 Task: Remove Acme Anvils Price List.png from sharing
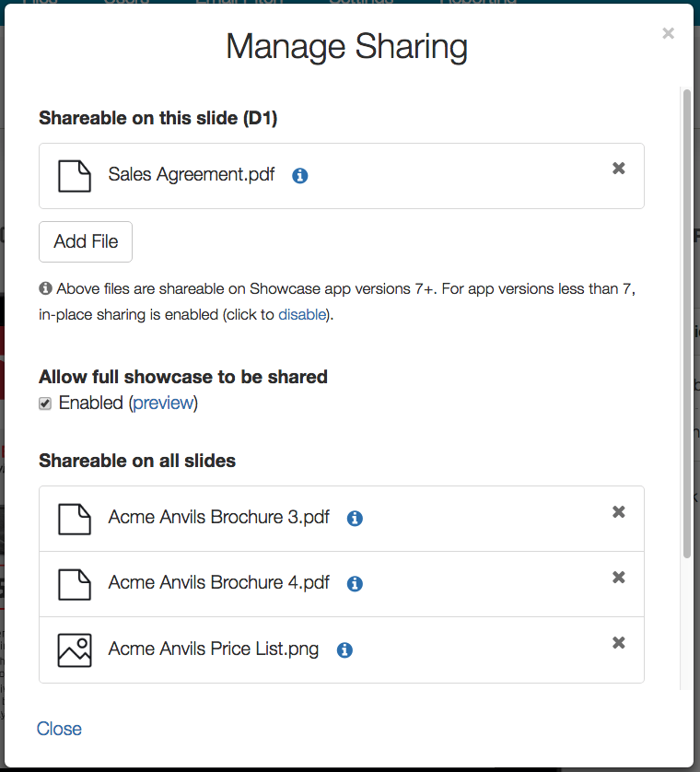[x=619, y=643]
